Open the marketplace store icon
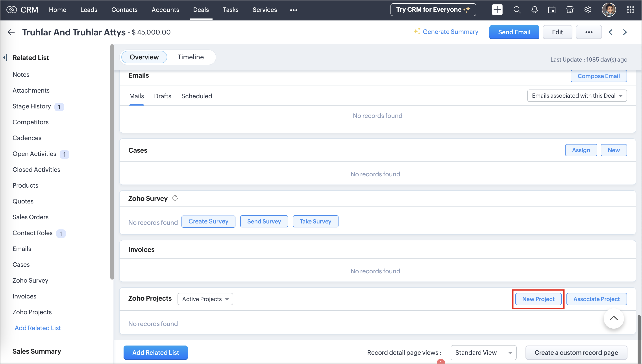Image resolution: width=642 pixels, height=364 pixels. click(x=570, y=10)
